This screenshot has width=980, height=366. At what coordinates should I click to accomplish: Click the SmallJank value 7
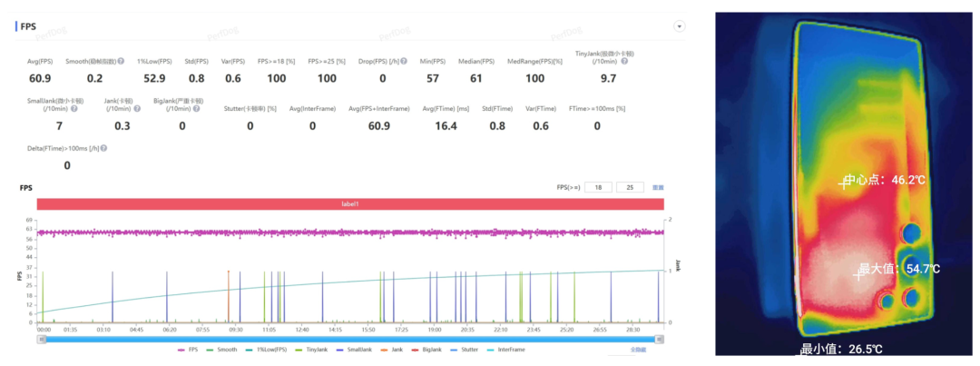[x=59, y=125]
